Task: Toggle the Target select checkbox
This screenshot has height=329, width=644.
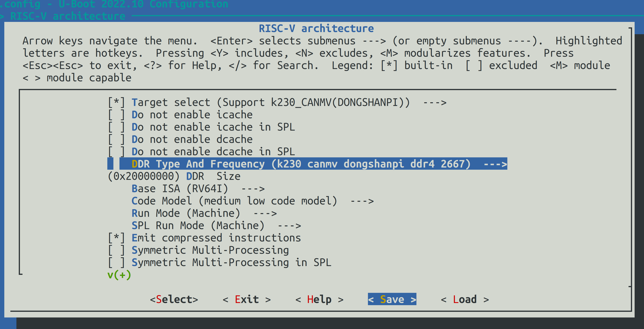Action: [x=116, y=102]
